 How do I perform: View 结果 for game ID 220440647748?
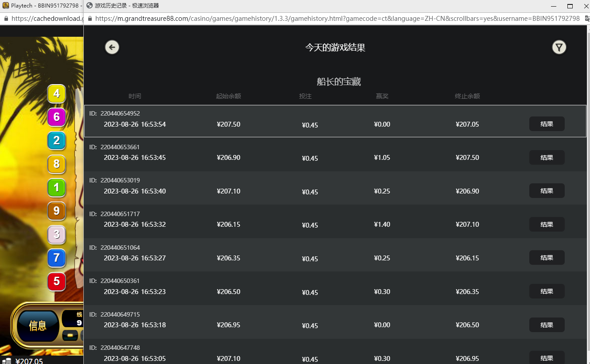tap(547, 358)
